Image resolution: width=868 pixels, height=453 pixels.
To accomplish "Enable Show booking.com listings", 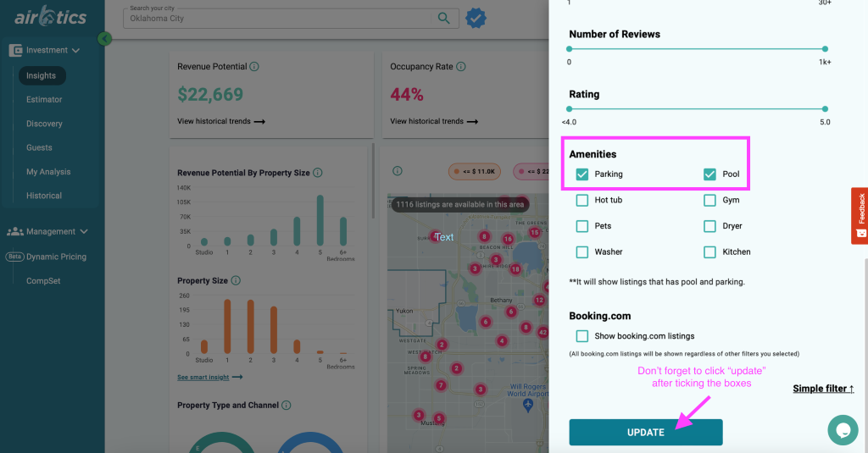I will [x=581, y=336].
